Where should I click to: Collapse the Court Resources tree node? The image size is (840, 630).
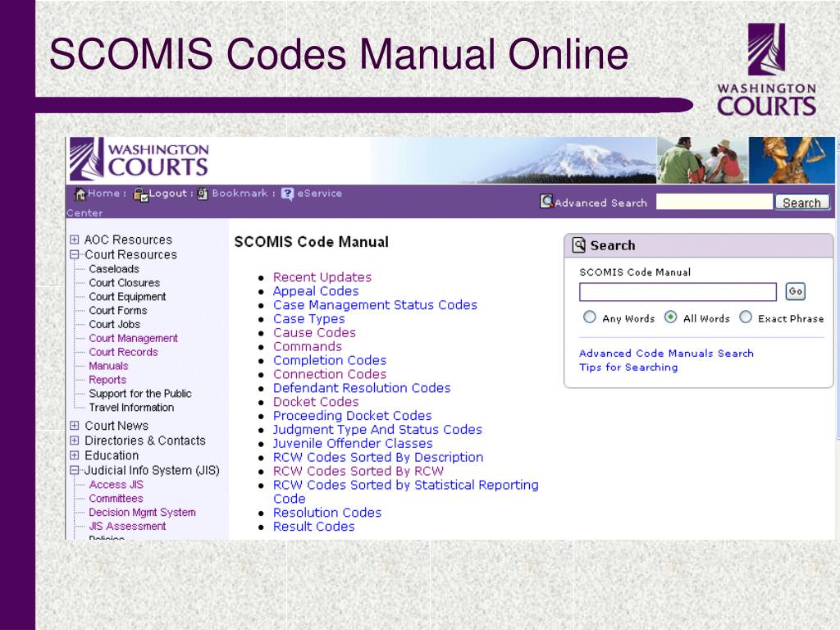75,254
